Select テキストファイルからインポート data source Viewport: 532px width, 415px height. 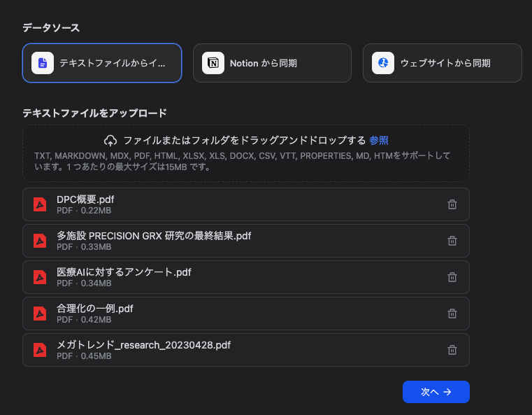pos(102,63)
